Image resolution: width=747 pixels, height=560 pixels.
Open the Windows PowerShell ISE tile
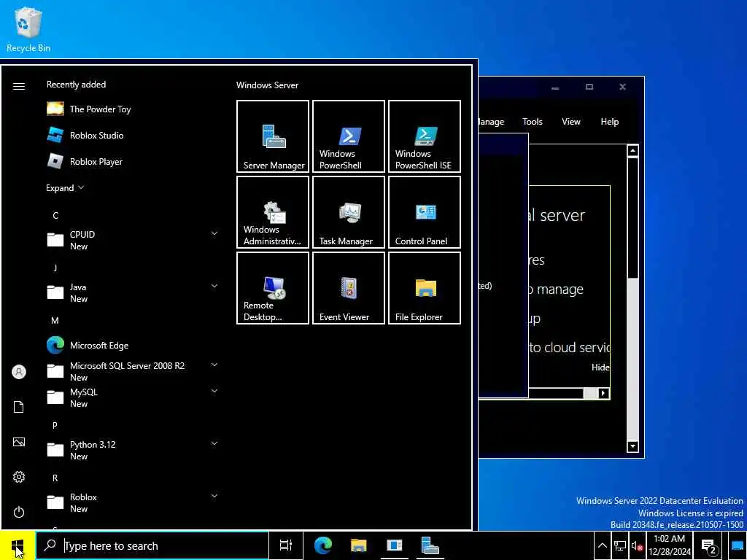click(425, 136)
